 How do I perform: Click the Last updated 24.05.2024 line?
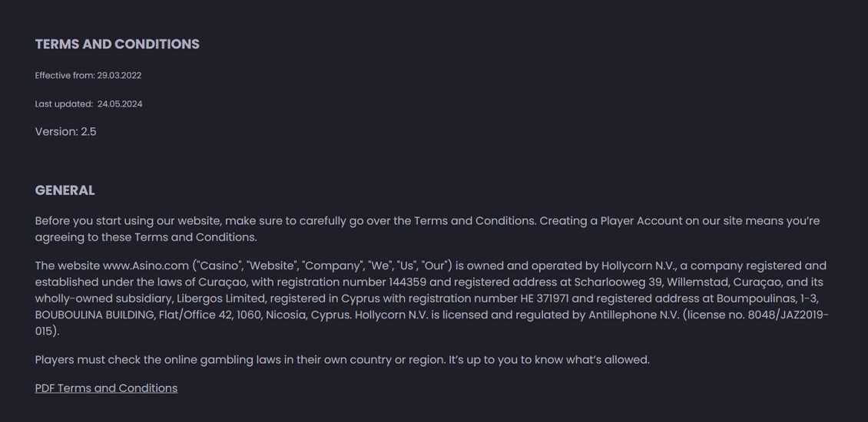tap(88, 104)
